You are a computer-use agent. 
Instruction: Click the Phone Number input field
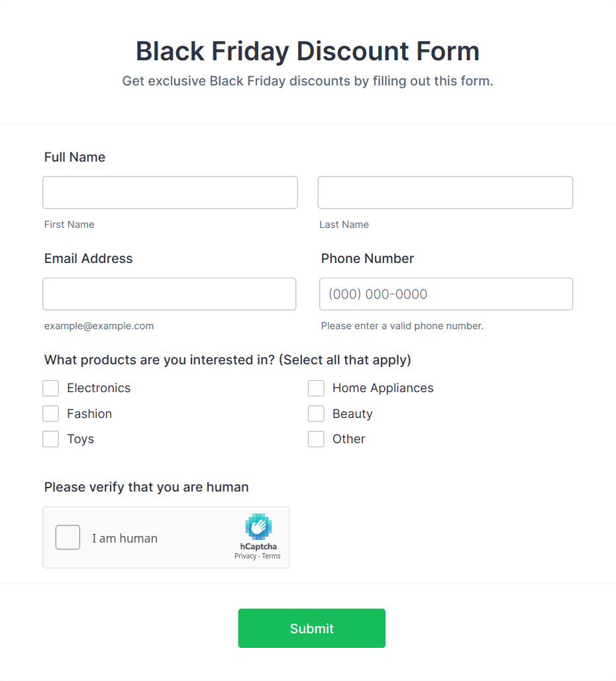pyautogui.click(x=446, y=294)
